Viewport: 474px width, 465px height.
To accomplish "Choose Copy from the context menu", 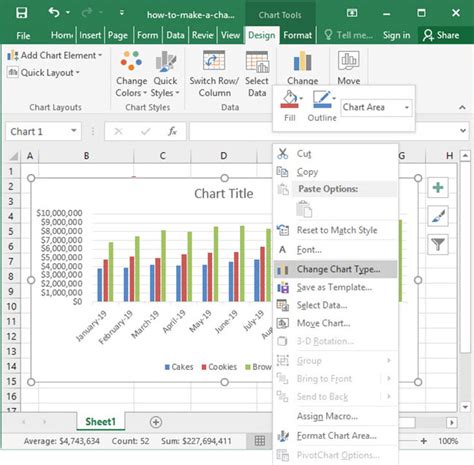I will pos(336,172).
